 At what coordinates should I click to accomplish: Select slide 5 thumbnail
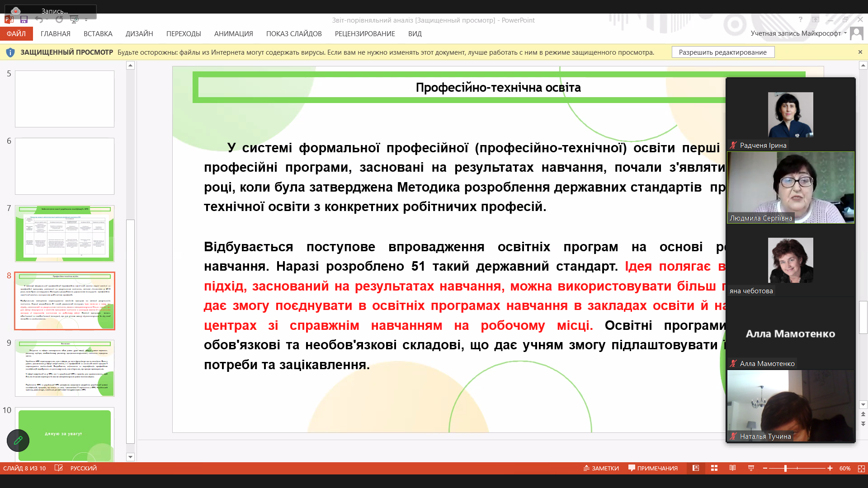click(x=65, y=99)
